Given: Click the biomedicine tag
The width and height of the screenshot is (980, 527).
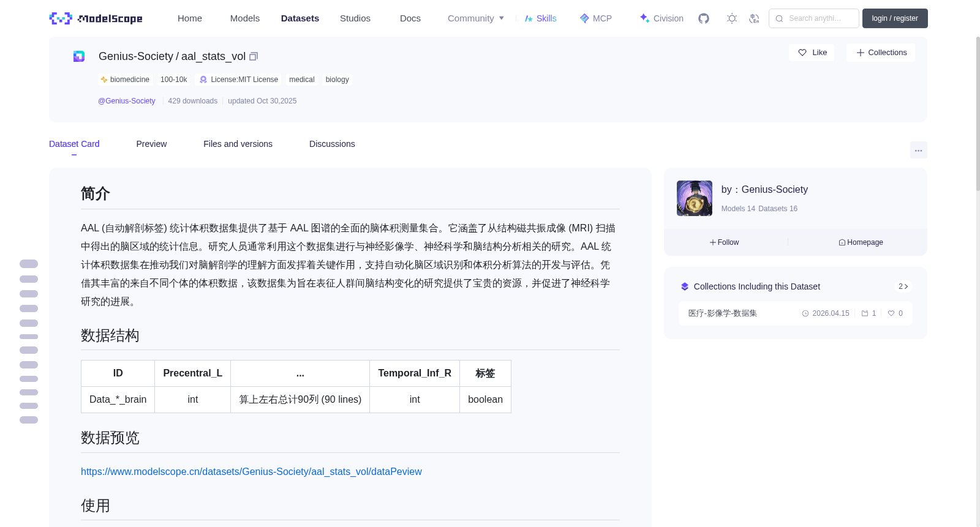Looking at the screenshot, I should 125,80.
